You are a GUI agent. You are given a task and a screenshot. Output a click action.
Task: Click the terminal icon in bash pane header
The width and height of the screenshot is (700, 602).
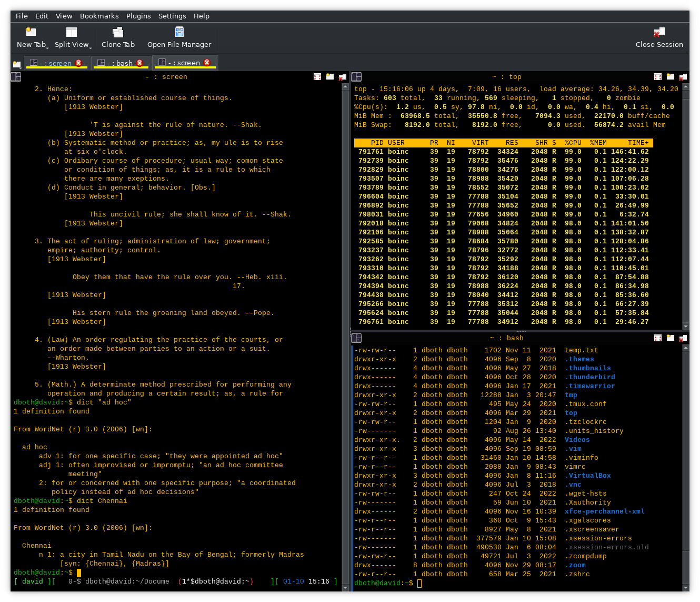click(x=356, y=338)
